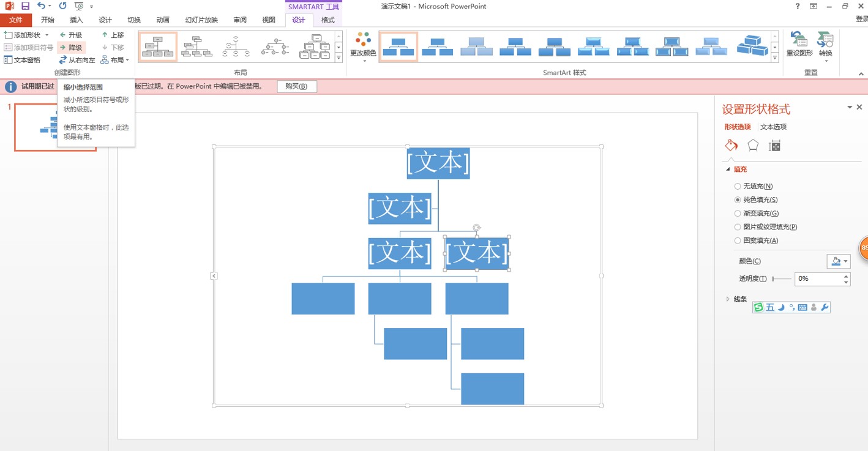The height and width of the screenshot is (451, 868).
Task: Expand the 线条 section
Action: tap(728, 299)
